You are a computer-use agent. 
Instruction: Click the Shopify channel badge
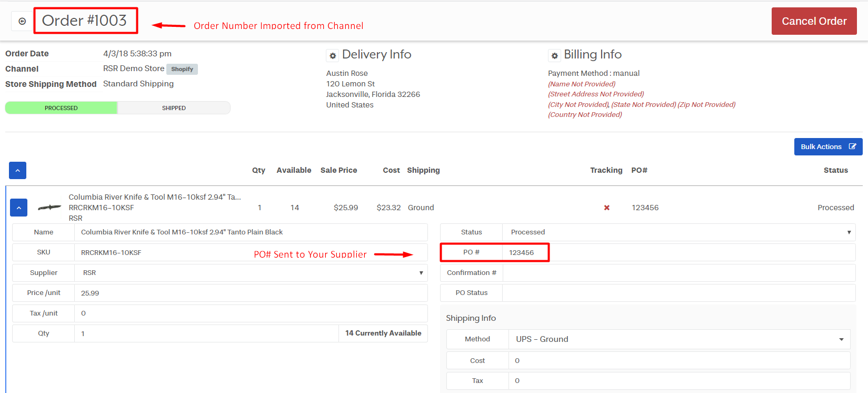[x=182, y=69]
